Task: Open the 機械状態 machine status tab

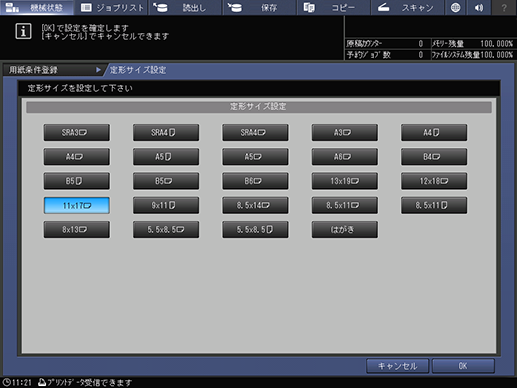Action: (37, 7)
